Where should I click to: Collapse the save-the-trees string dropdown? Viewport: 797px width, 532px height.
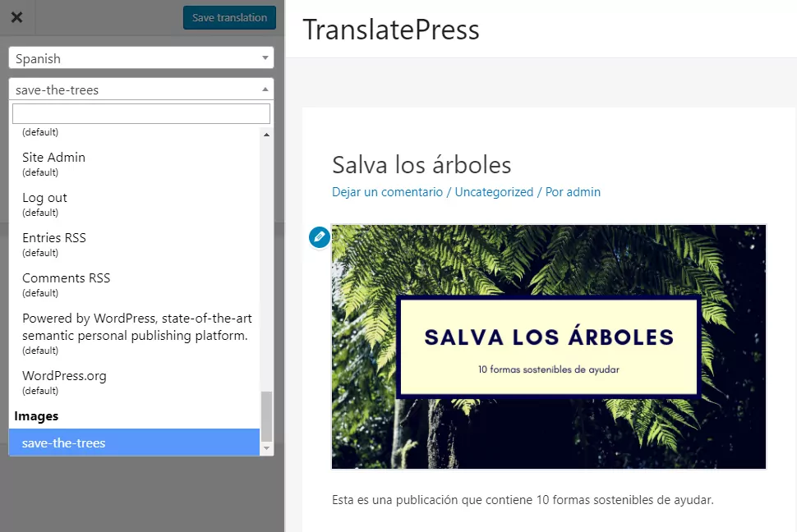pos(141,89)
